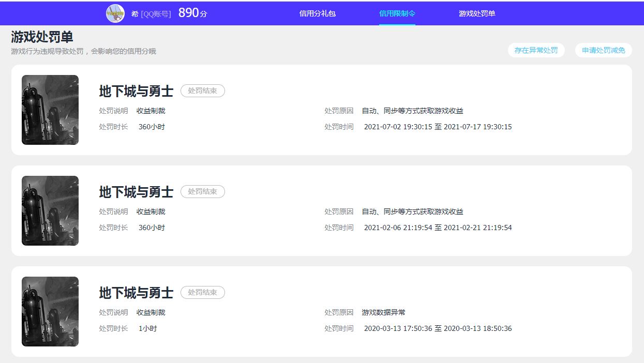Click game thumbnail for the 2020-03-13 penalty
This screenshot has height=363, width=644.
(x=50, y=311)
